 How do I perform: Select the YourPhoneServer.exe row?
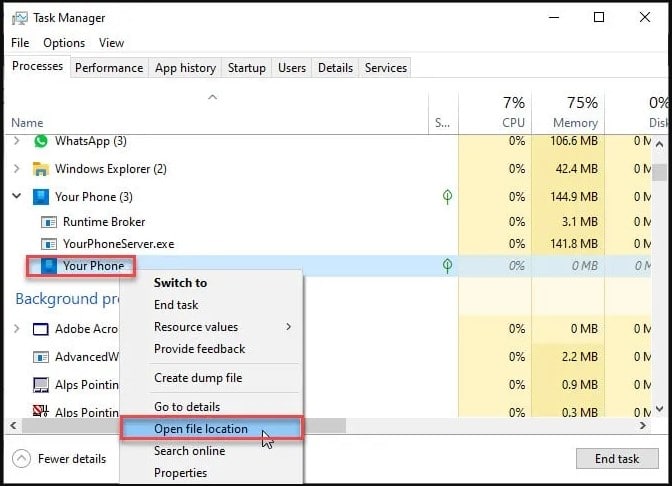coord(328,244)
